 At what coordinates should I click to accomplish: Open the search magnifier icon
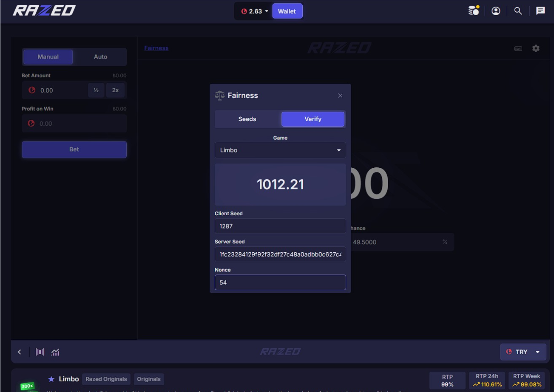click(x=518, y=11)
